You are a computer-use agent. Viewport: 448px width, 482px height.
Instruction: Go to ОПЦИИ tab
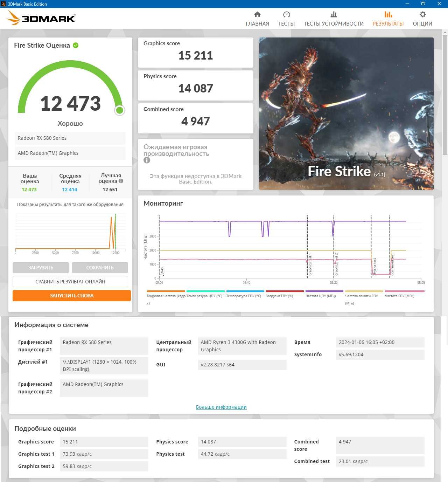coord(422,24)
